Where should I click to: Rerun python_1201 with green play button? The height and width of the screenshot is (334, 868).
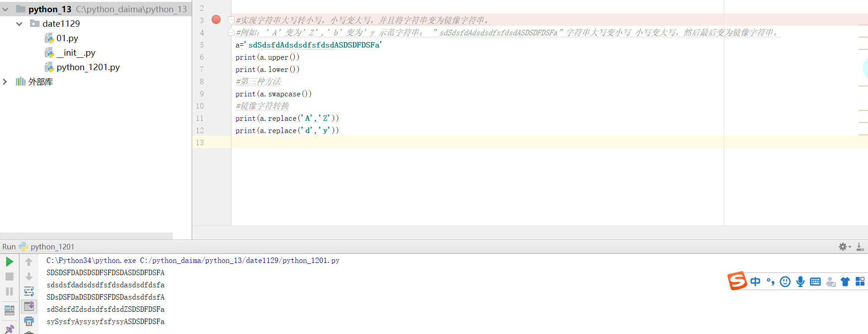point(9,262)
